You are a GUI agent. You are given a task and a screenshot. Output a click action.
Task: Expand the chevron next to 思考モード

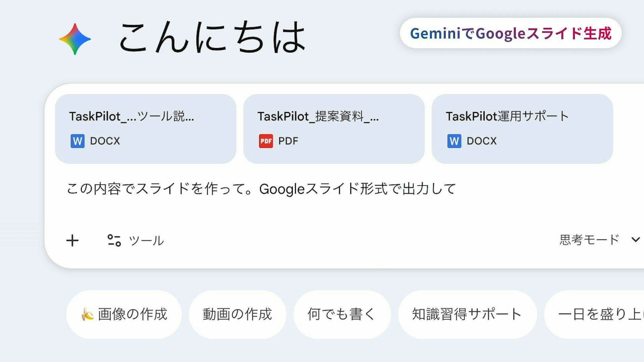pos(635,240)
